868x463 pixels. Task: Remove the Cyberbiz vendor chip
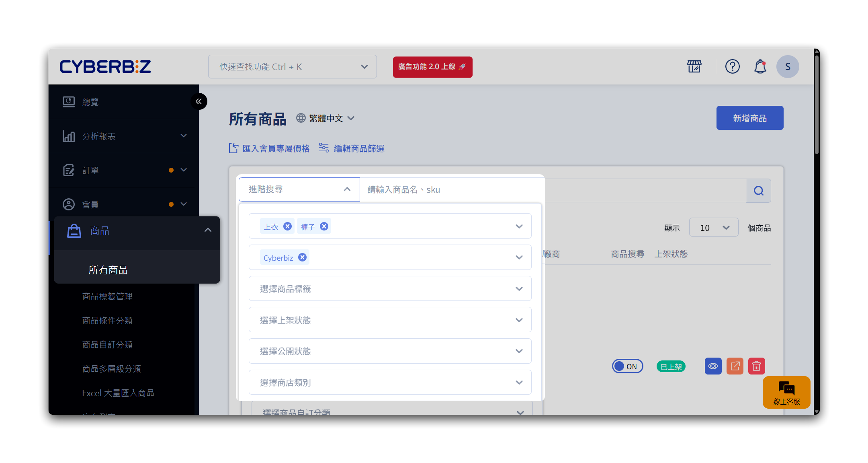303,257
